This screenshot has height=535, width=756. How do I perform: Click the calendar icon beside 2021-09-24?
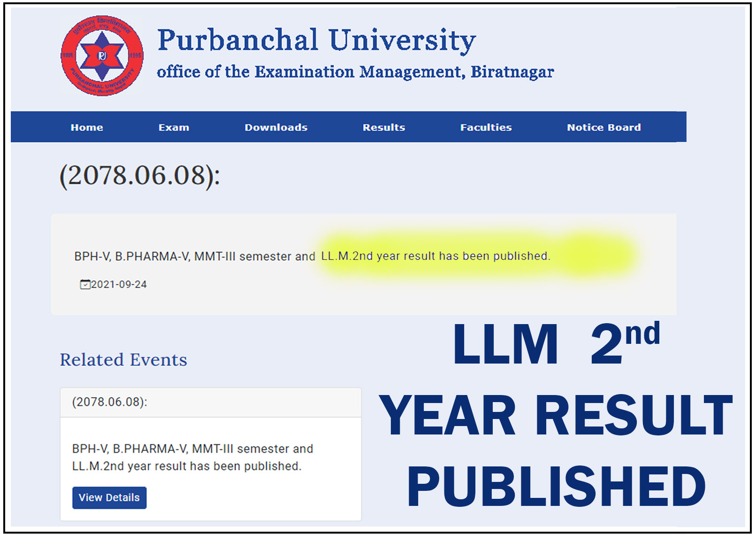point(85,284)
